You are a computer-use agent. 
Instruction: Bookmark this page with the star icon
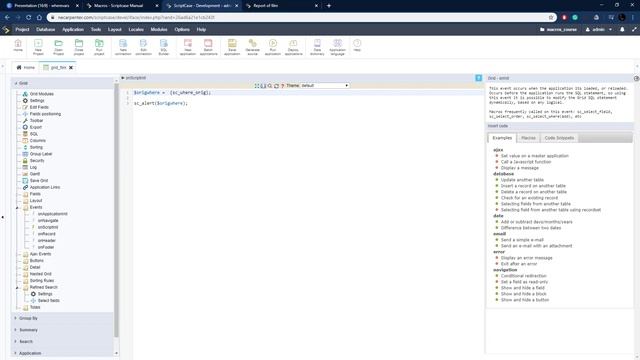point(551,18)
